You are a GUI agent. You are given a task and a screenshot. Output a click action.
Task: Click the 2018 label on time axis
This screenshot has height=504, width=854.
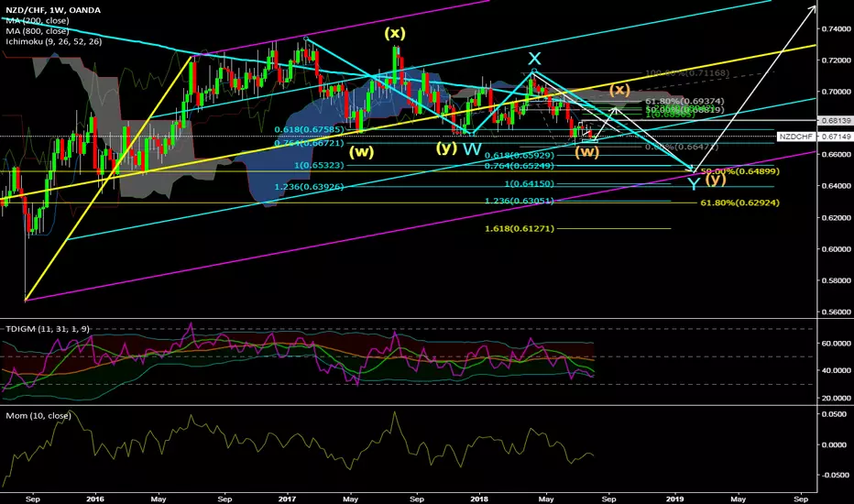click(x=478, y=499)
